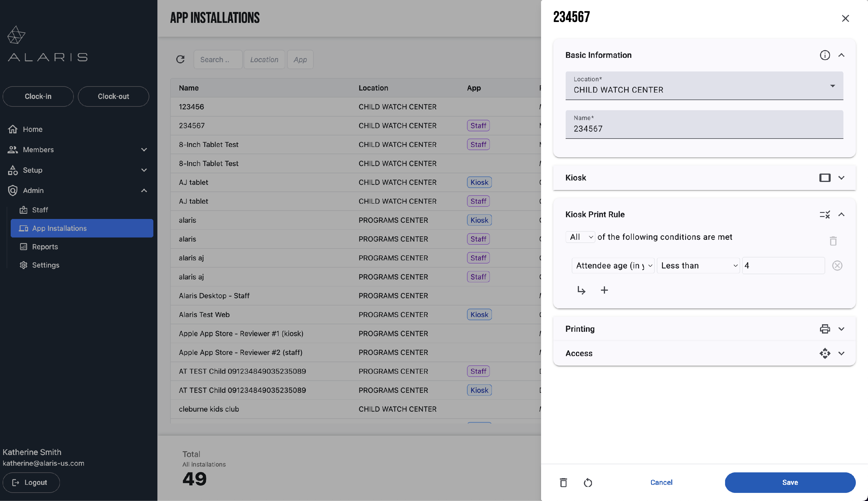Expand the Access section
The width and height of the screenshot is (868, 501).
click(x=841, y=353)
